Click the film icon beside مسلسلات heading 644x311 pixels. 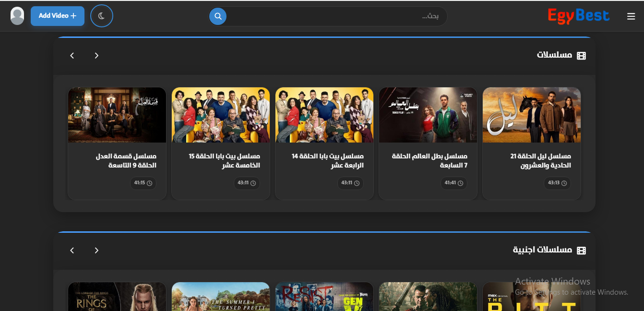click(581, 56)
